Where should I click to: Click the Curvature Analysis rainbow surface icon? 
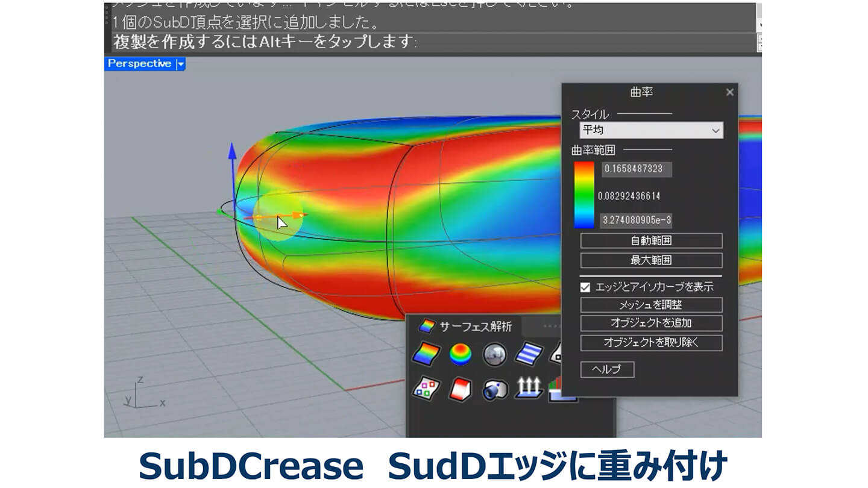pos(427,354)
